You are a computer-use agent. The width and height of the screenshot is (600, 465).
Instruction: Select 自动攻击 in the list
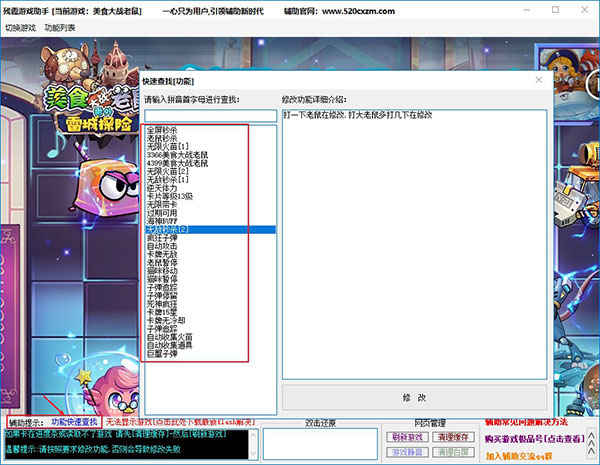click(x=162, y=246)
